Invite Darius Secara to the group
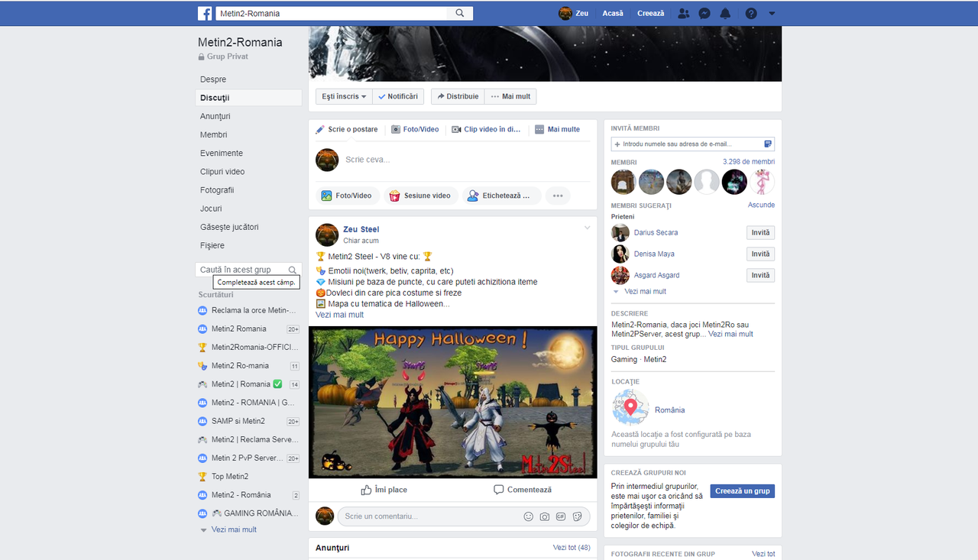 (760, 232)
